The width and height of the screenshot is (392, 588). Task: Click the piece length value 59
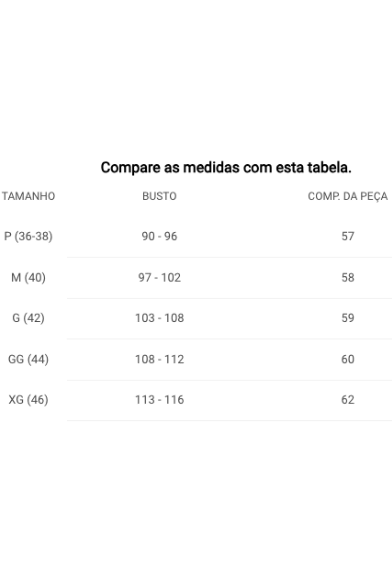point(348,318)
